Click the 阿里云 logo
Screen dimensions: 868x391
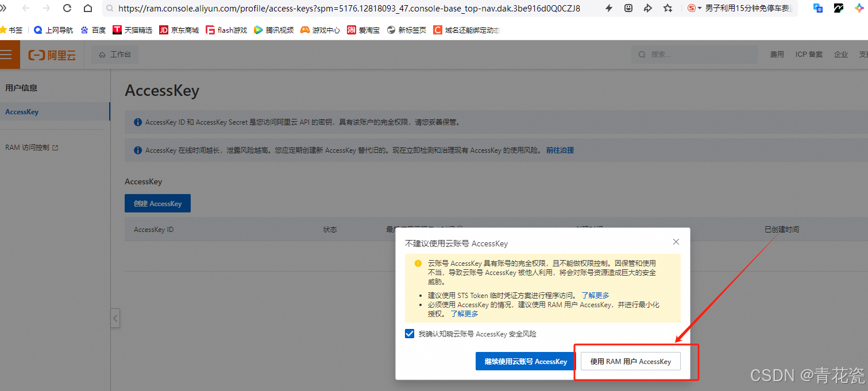click(52, 55)
